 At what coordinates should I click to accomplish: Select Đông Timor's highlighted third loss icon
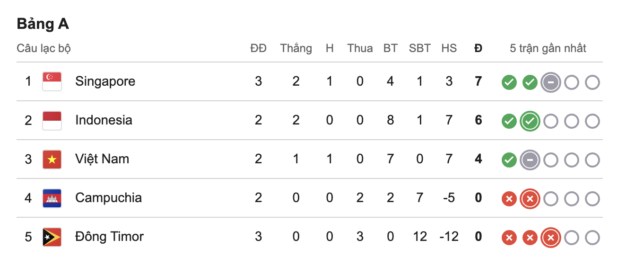coord(551,238)
